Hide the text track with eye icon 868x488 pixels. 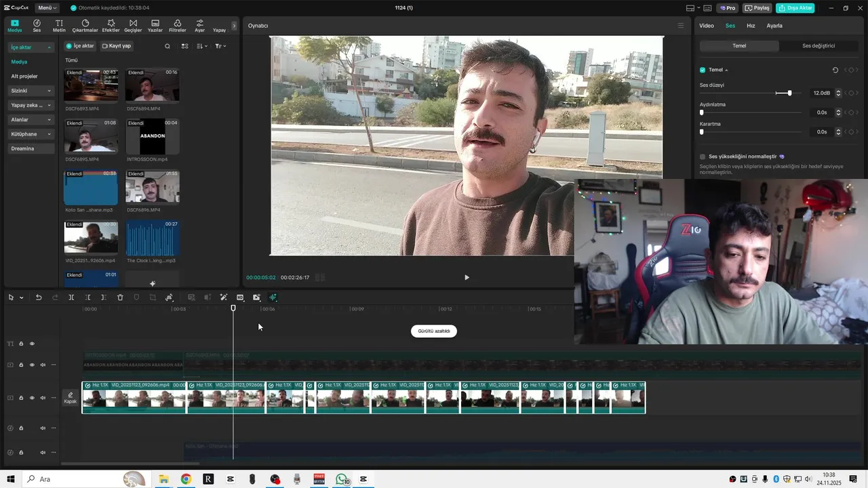pyautogui.click(x=32, y=344)
